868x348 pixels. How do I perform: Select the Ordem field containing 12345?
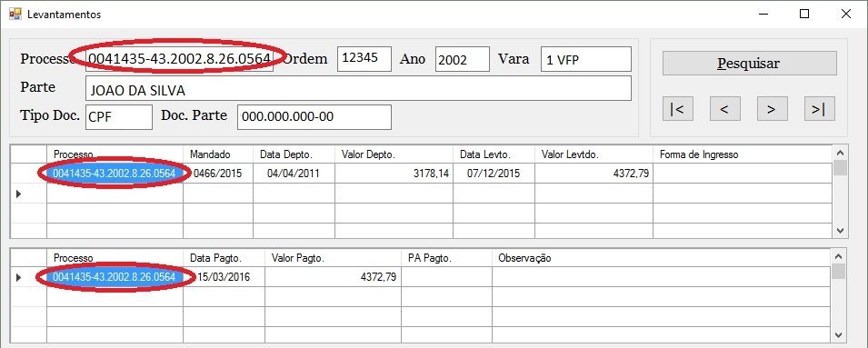tap(364, 59)
